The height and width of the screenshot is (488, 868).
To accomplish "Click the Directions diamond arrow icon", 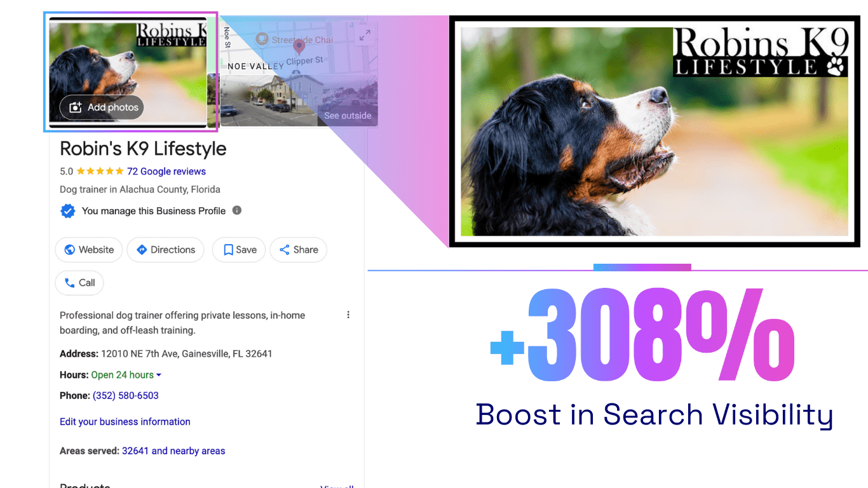I will click(x=142, y=250).
